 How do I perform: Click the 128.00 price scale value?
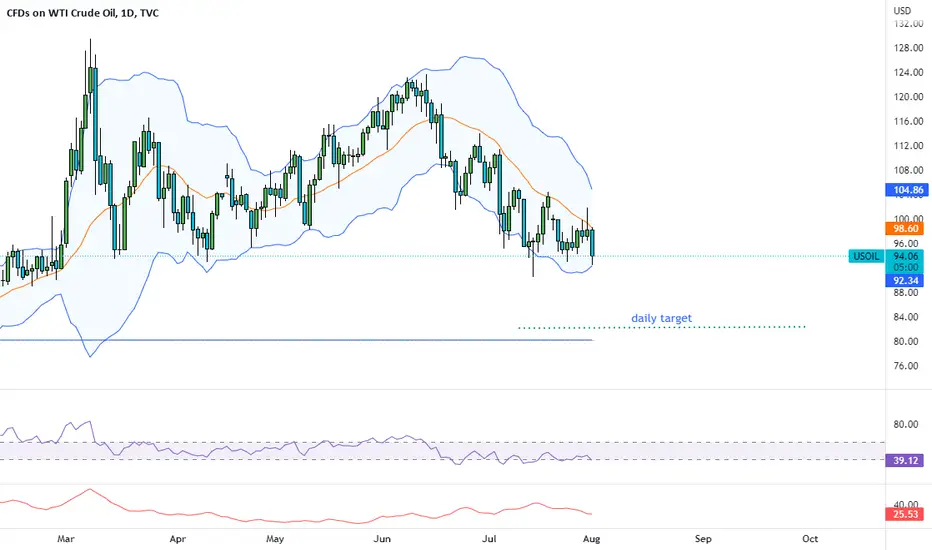909,48
